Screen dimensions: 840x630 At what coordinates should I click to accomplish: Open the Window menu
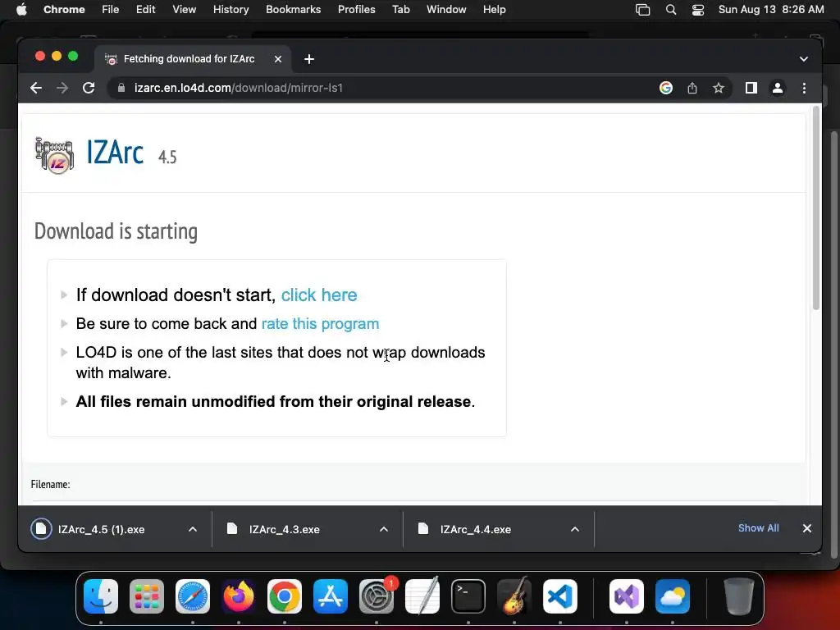coord(446,10)
